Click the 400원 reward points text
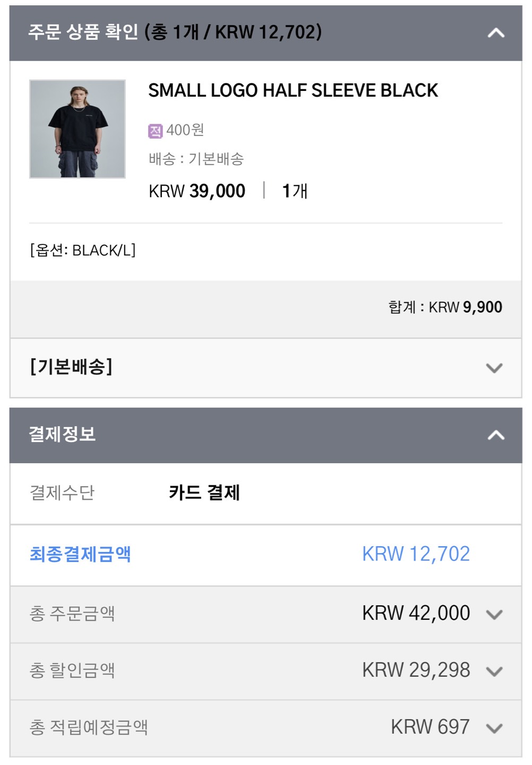This screenshot has width=532, height=765. pyautogui.click(x=185, y=130)
